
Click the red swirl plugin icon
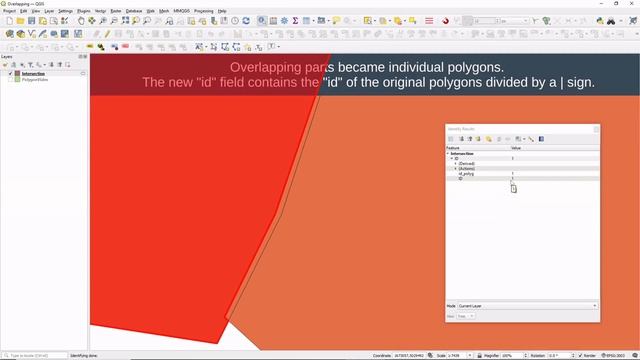[445, 21]
